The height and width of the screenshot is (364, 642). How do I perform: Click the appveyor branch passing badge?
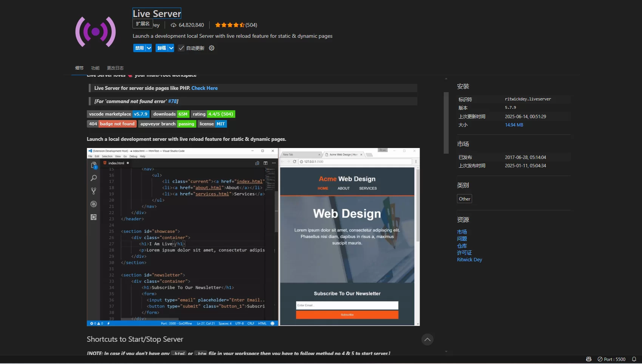point(167,124)
